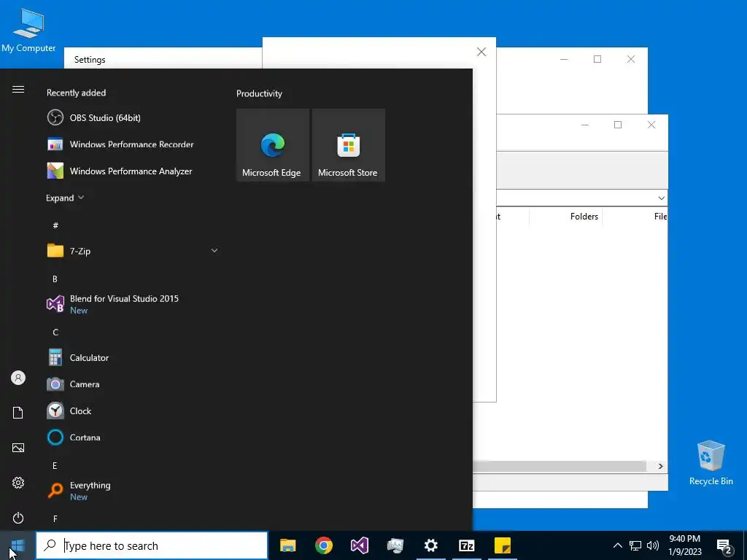Open the Microsoft Store tile
Image resolution: width=747 pixels, height=560 pixels.
point(348,145)
